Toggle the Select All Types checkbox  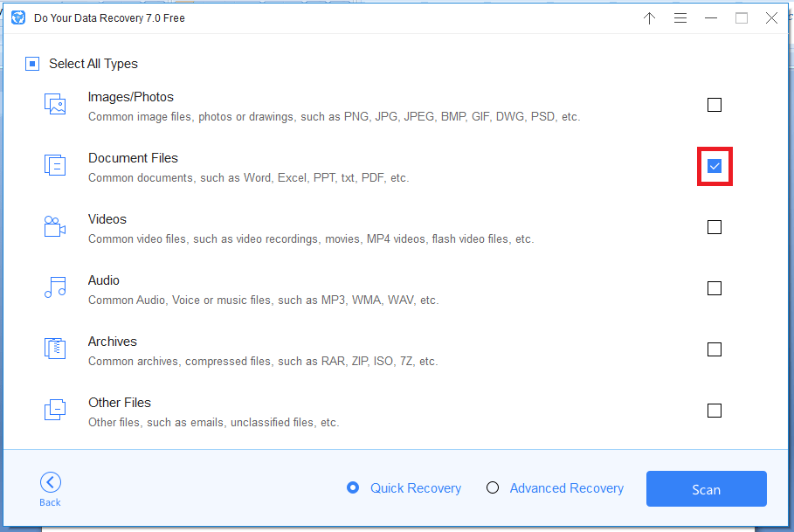coord(32,64)
